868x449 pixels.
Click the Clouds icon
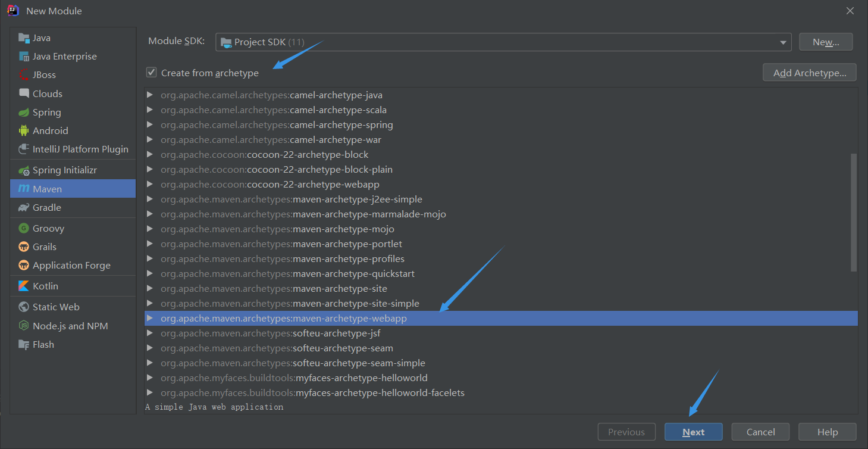(x=24, y=93)
